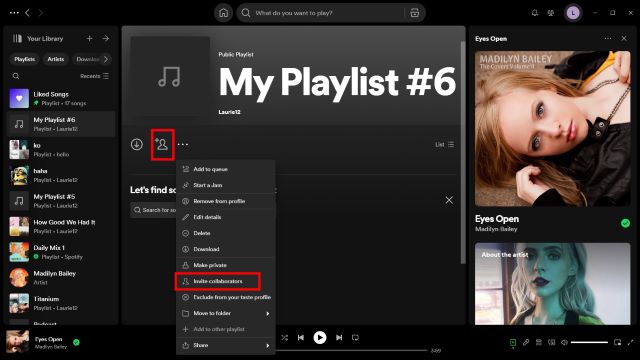Image resolution: width=640 pixels, height=360 pixels.
Task: Choose Add to queue menu item
Action: pyautogui.click(x=226, y=169)
